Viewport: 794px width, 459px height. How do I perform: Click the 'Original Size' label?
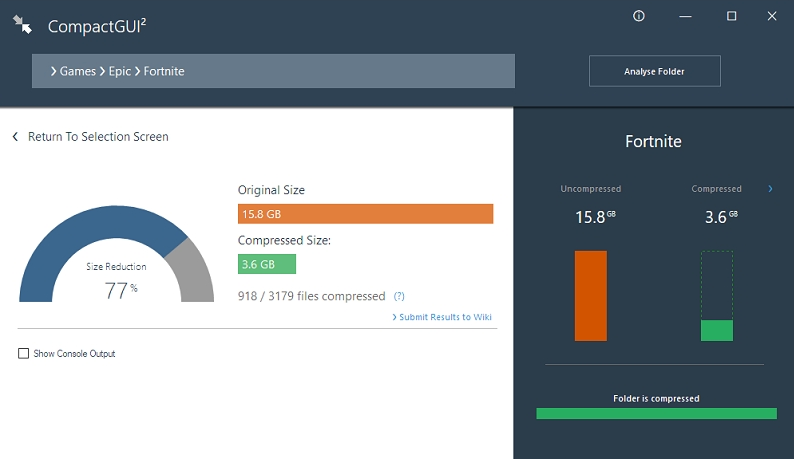[x=271, y=190]
